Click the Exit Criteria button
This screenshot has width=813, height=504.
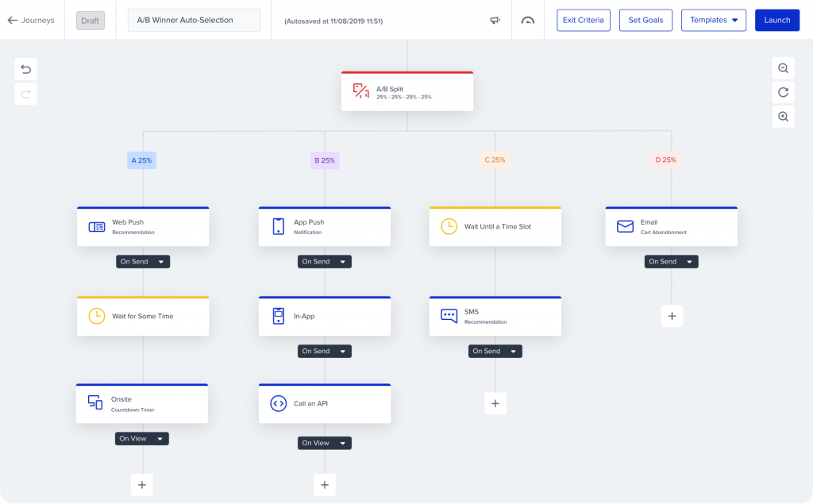[584, 20]
